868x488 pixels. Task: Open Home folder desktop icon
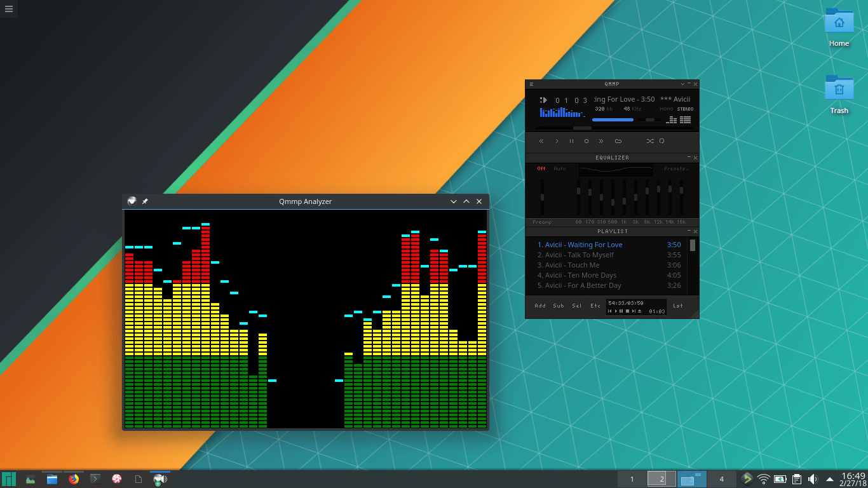[x=839, y=27]
